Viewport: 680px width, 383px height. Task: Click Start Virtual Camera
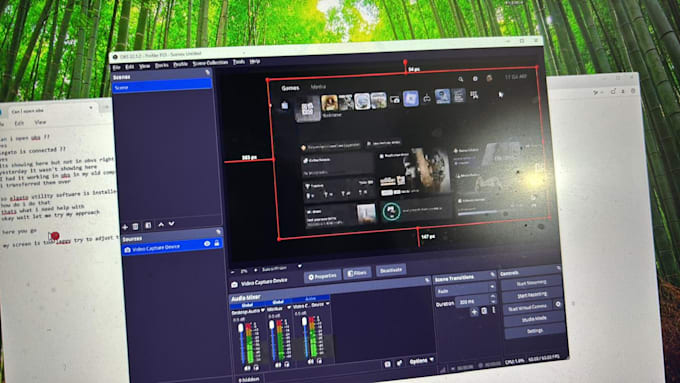pos(528,307)
